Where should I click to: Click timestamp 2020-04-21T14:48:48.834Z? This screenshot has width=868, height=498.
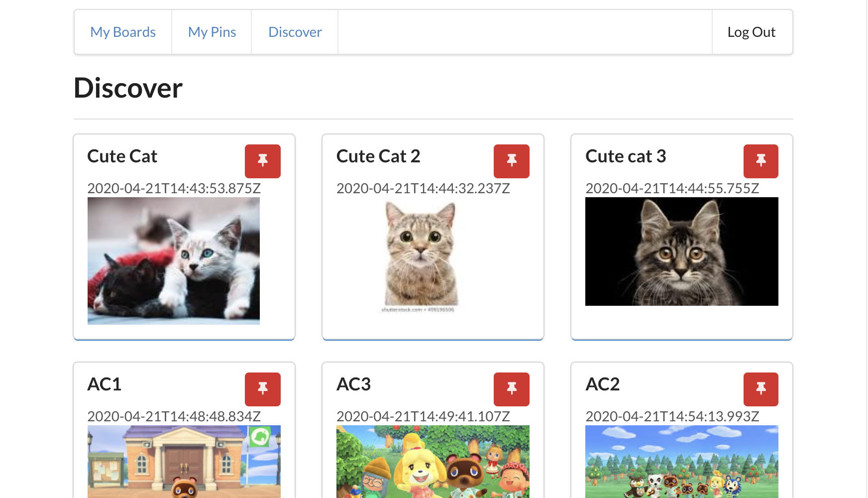174,416
